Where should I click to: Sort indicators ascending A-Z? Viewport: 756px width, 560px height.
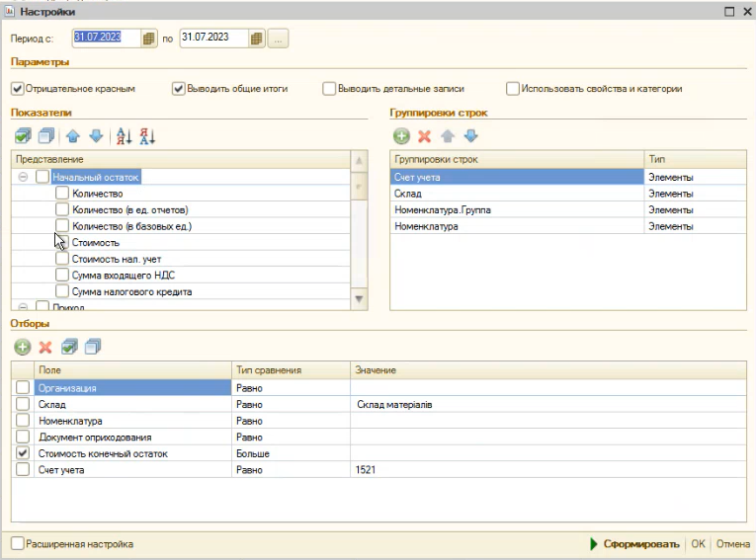pos(124,136)
